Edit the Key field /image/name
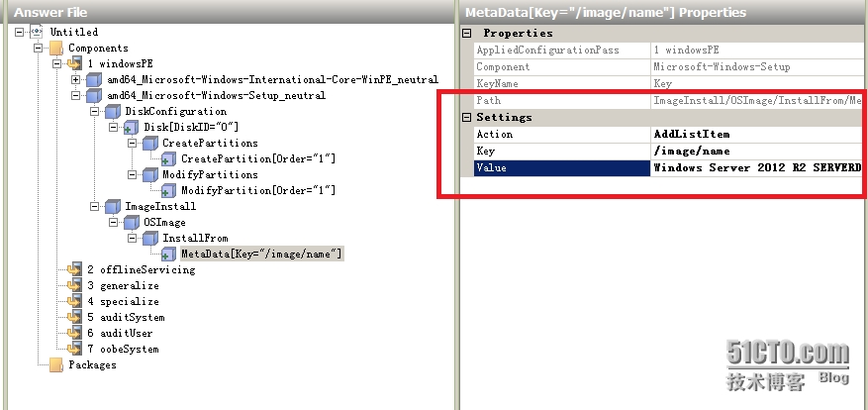Image resolution: width=868 pixels, height=410 pixels. tap(758, 151)
